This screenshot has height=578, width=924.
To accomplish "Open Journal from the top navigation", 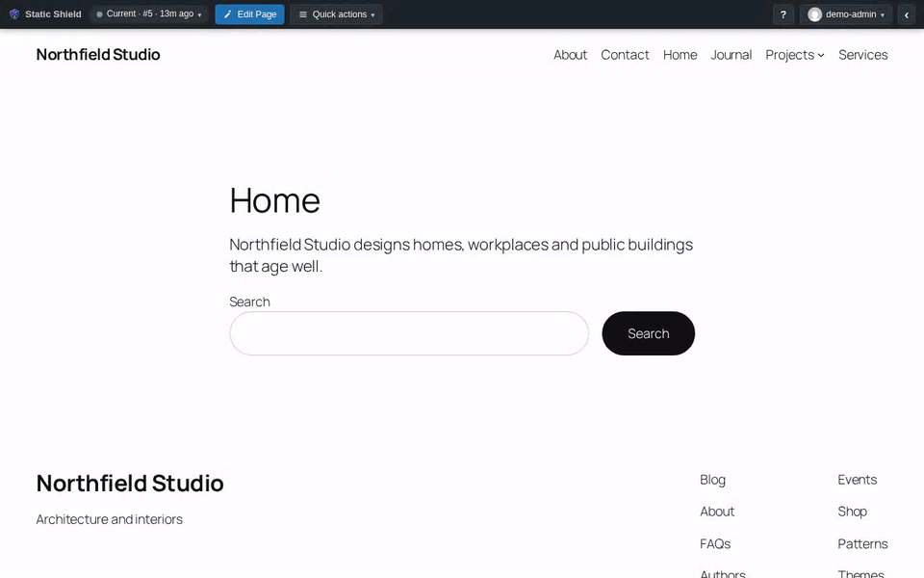I will coord(731,55).
